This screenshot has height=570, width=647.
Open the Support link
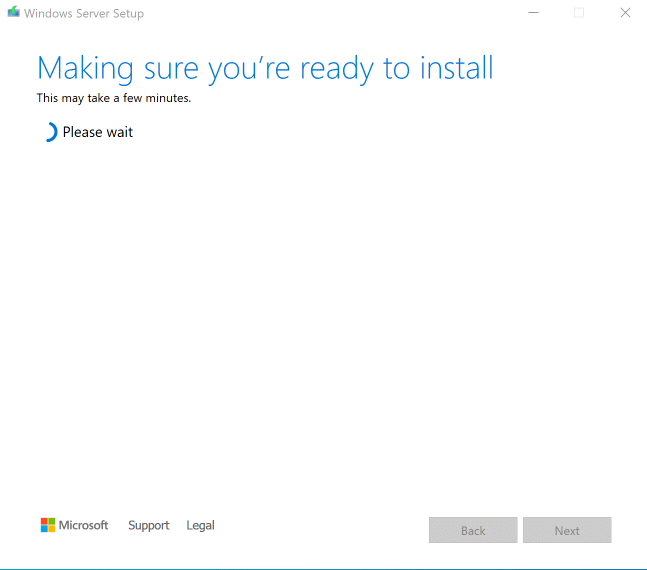[x=149, y=525]
